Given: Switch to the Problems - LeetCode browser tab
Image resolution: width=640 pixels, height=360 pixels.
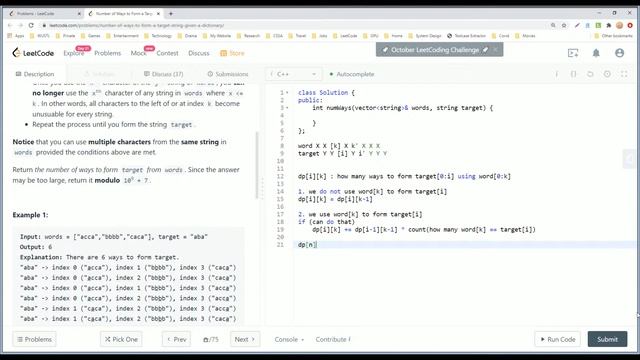Looking at the screenshot, I should pyautogui.click(x=44, y=13).
